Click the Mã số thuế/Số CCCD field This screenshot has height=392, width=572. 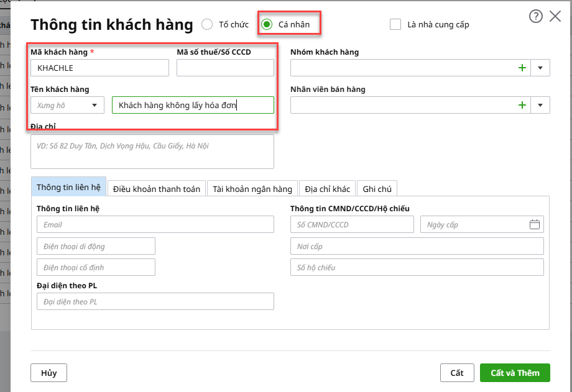point(225,68)
